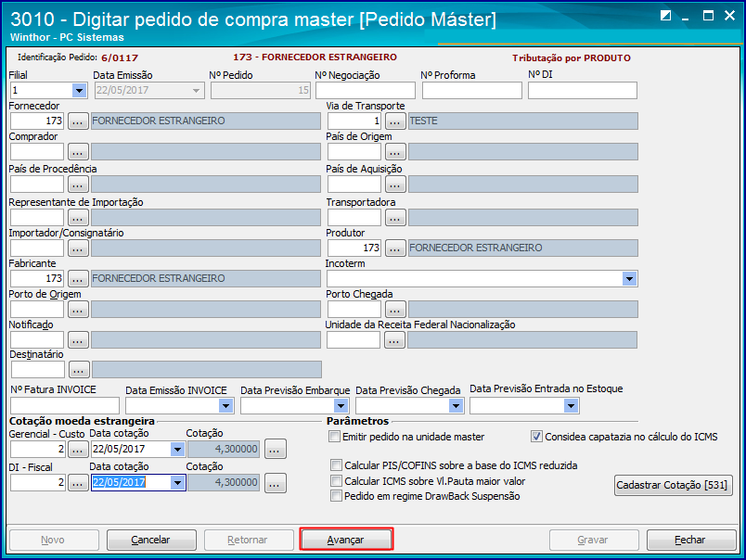Image resolution: width=746 pixels, height=560 pixels.
Task: Open Fornecedor lookup ellipsis button
Action: point(78,121)
